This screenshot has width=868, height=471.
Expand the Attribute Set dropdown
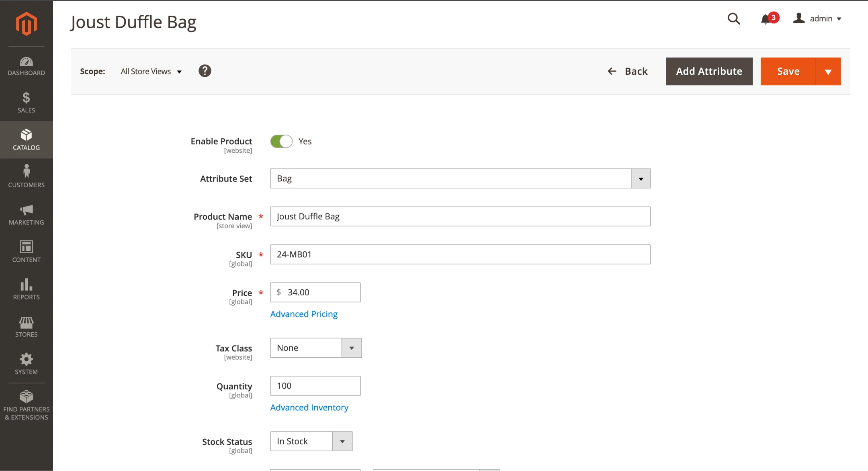(x=641, y=178)
